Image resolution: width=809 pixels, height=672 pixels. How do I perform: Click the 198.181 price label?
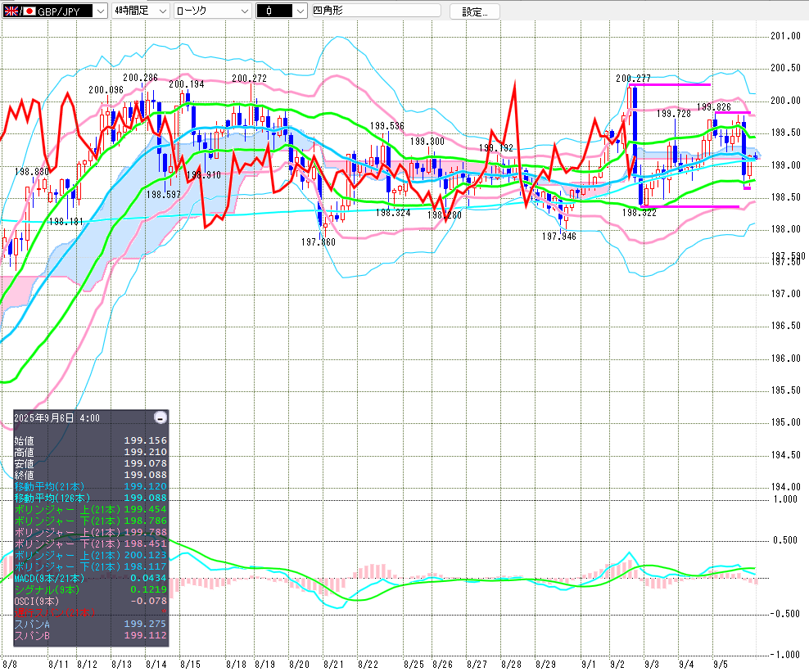point(66,221)
